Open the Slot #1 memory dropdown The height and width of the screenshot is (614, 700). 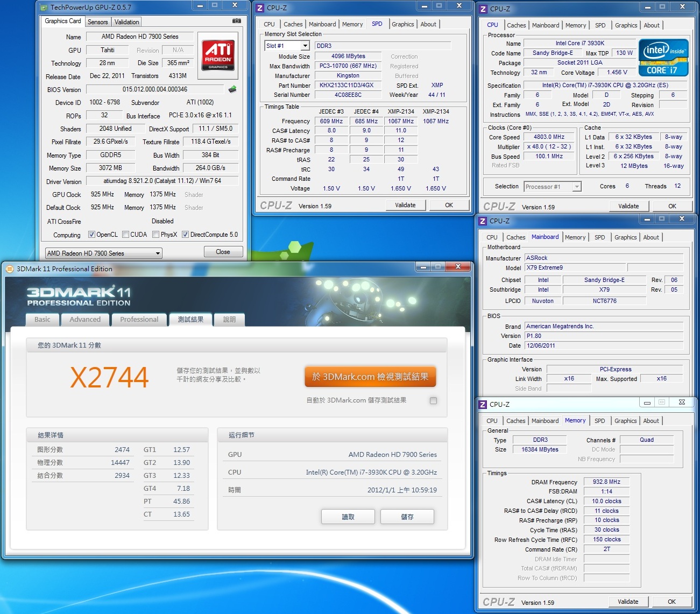[x=305, y=46]
